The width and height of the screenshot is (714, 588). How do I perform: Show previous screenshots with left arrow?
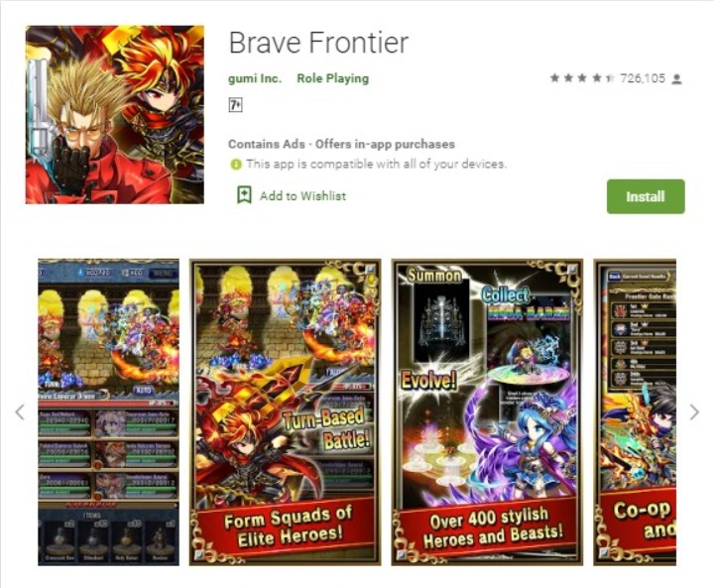pyautogui.click(x=20, y=412)
